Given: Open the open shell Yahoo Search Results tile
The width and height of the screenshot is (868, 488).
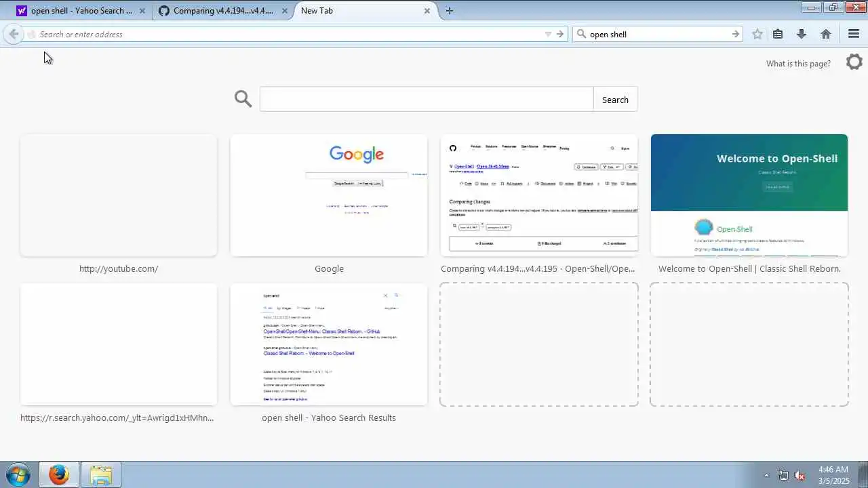Looking at the screenshot, I should click(x=329, y=344).
